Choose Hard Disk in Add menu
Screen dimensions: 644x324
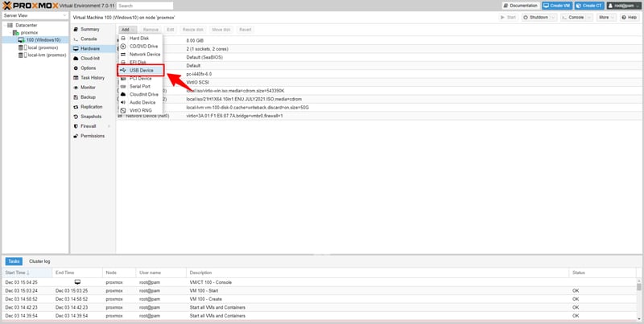tap(138, 39)
